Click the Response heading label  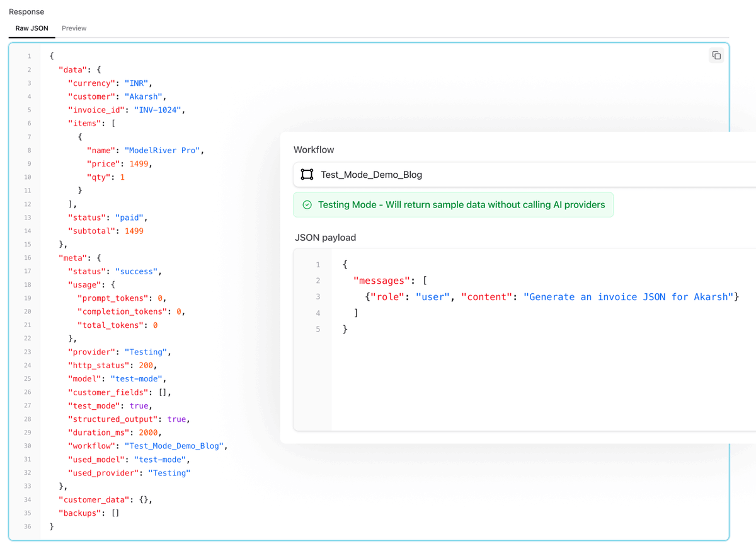pyautogui.click(x=26, y=11)
